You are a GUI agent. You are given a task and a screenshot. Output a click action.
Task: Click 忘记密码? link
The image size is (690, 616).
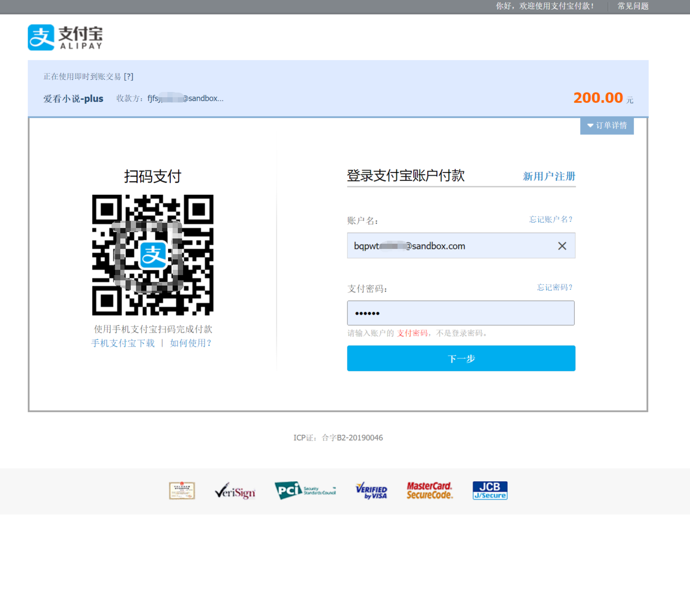click(x=554, y=287)
